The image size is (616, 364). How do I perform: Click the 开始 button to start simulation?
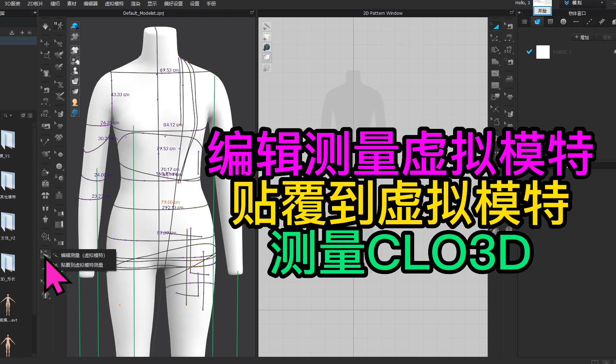point(542,10)
